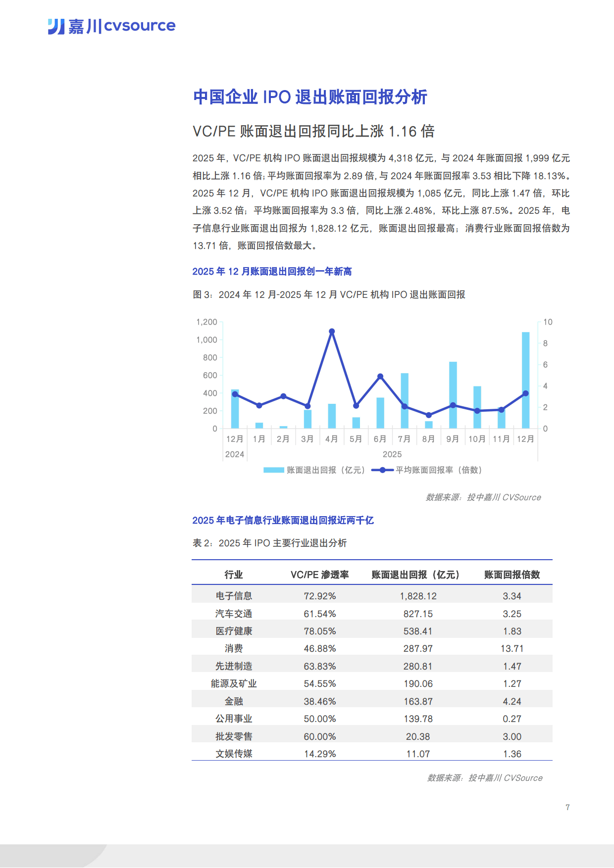The height and width of the screenshot is (868, 614).
Task: Click the 2025 year label under chart
Action: (x=392, y=454)
